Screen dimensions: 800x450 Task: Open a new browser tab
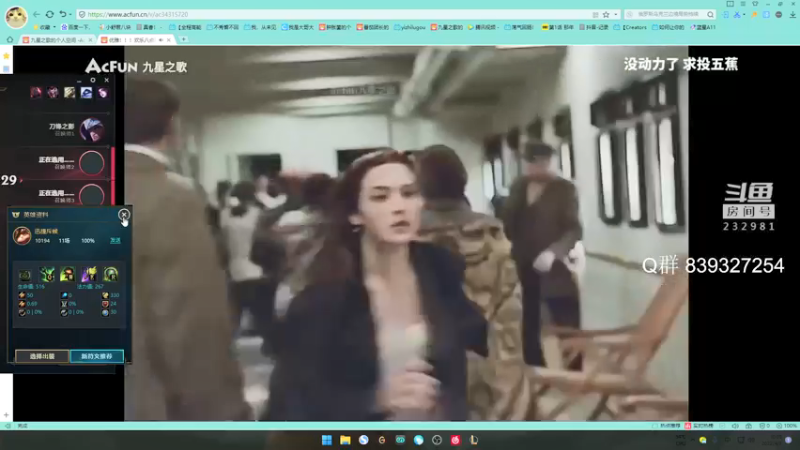(184, 39)
